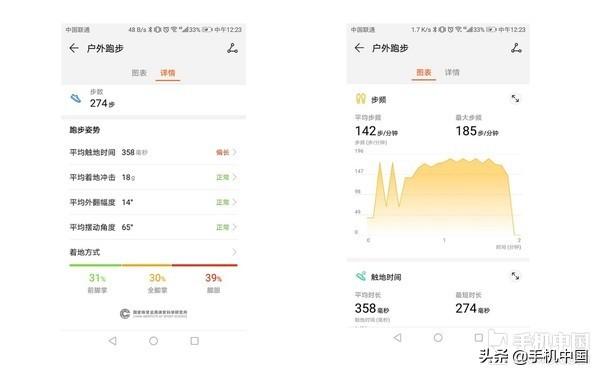Open route share icon on right screen
Image resolution: width=600 pixels, height=375 pixels.
(516, 48)
